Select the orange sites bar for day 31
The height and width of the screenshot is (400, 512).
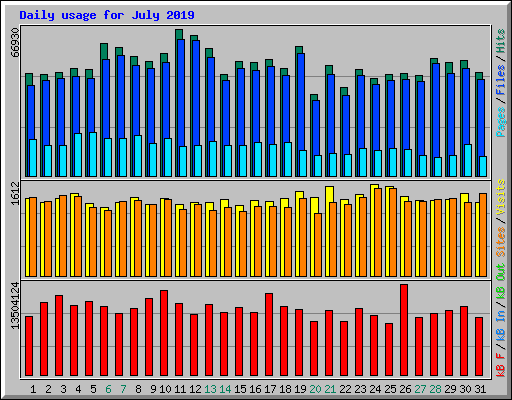483,235
